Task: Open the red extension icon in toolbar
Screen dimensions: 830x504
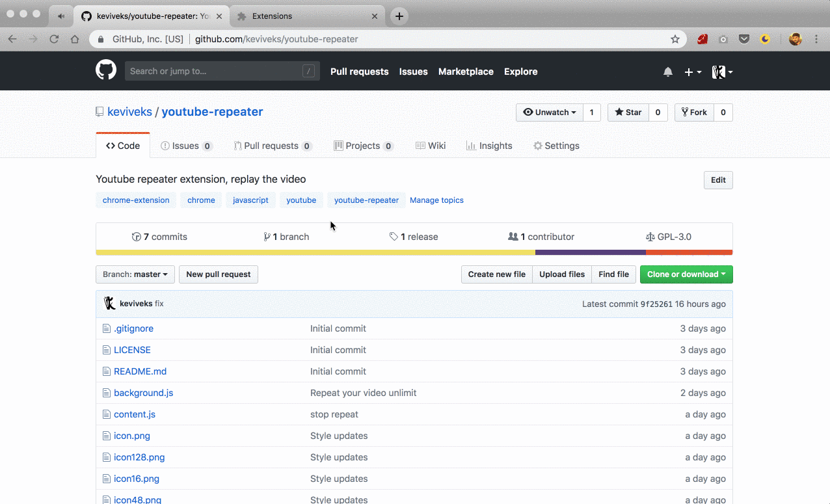Action: pos(703,39)
